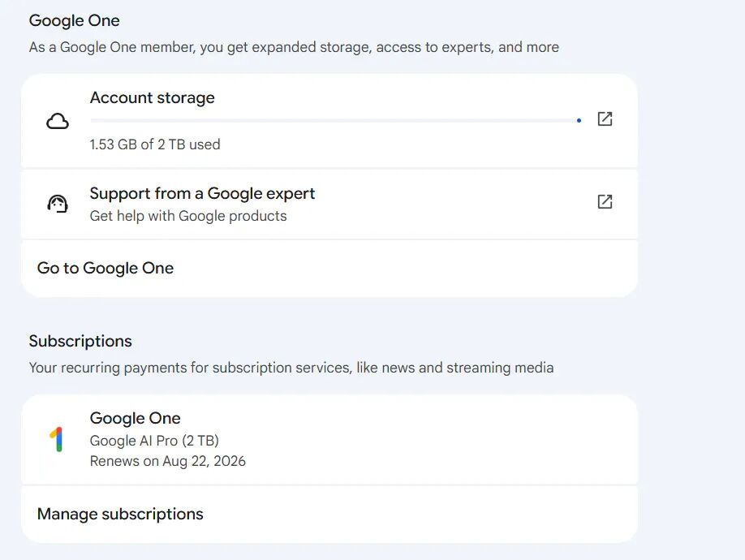Open Manage subscriptions
The height and width of the screenshot is (560, 745).
(329, 514)
